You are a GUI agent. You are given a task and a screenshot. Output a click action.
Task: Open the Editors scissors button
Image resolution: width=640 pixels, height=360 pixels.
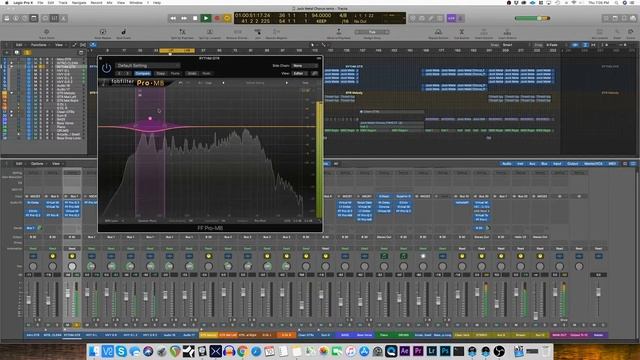click(64, 18)
